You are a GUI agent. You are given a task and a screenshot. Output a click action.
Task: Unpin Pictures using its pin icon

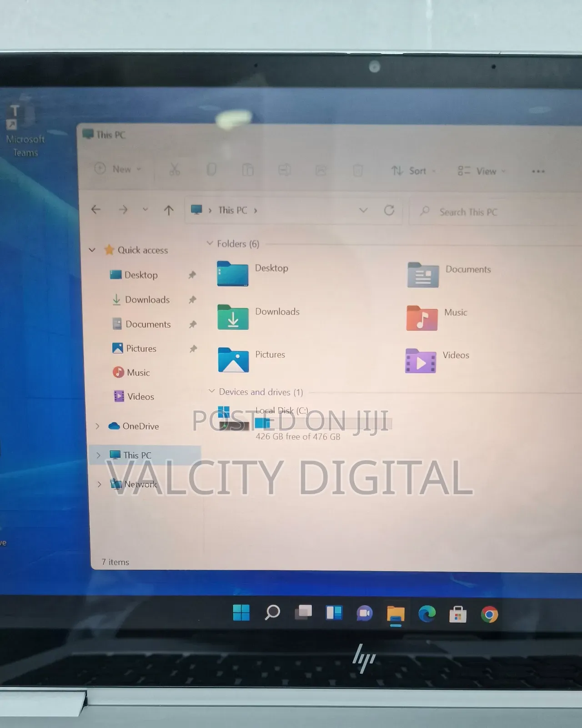click(x=193, y=349)
